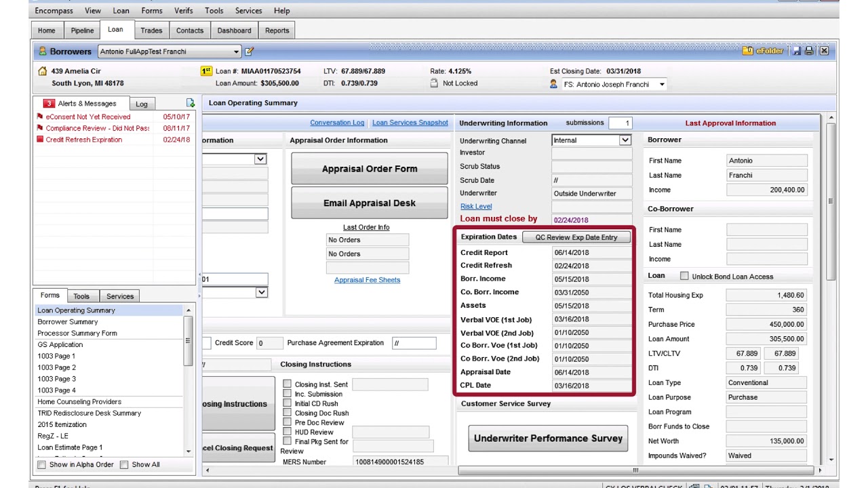Image resolution: width=868 pixels, height=488 pixels.
Task: Click the edit borrower pencil icon
Action: pos(249,52)
